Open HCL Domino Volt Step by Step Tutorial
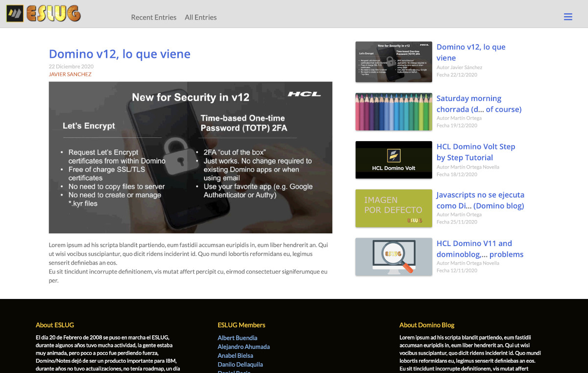Screen dimensions: 588x373 coord(476,152)
